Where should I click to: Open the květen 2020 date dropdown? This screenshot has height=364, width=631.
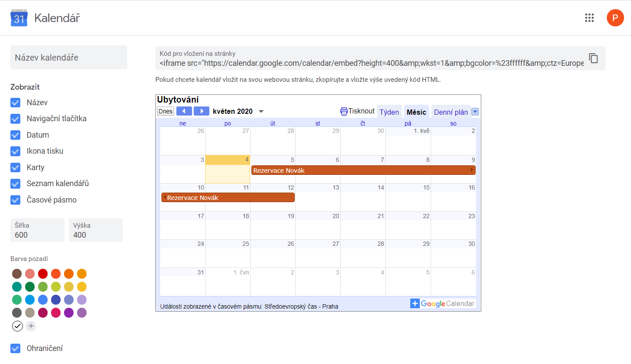(261, 111)
